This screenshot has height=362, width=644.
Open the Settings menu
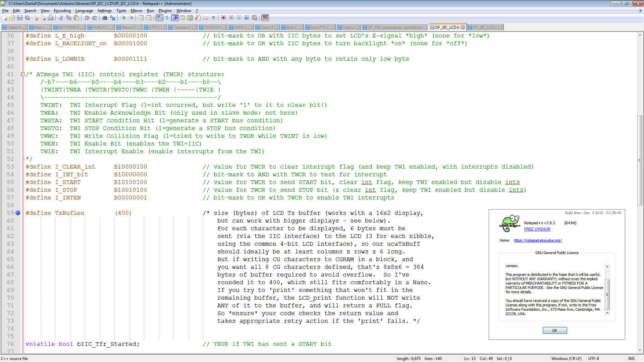(x=104, y=11)
